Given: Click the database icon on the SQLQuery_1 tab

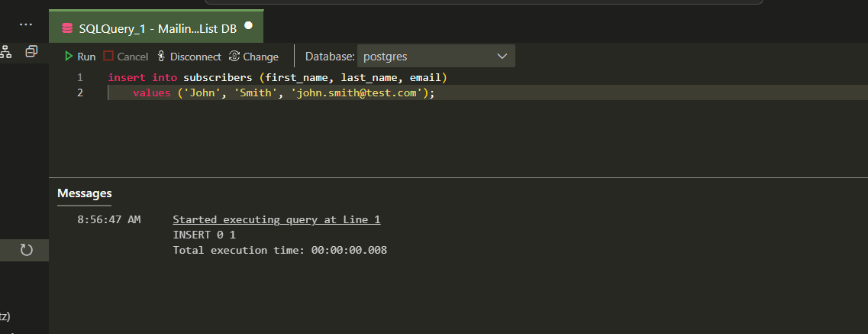Looking at the screenshot, I should (67, 28).
